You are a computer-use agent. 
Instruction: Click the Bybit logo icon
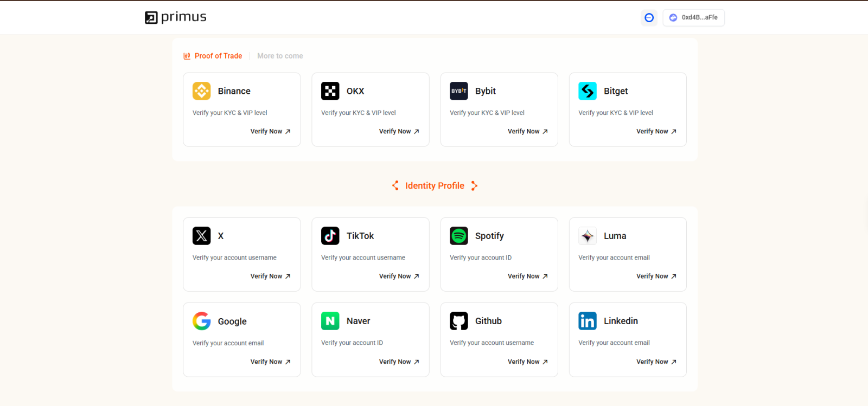[458, 91]
